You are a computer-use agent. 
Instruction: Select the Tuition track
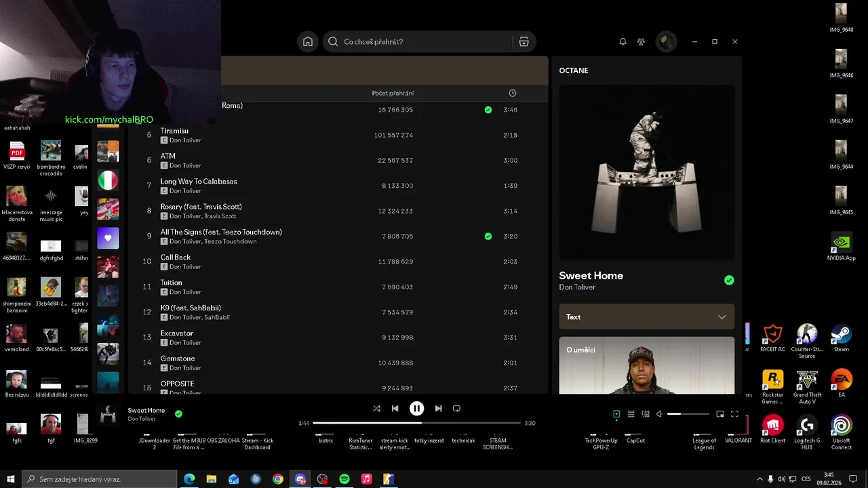338,287
